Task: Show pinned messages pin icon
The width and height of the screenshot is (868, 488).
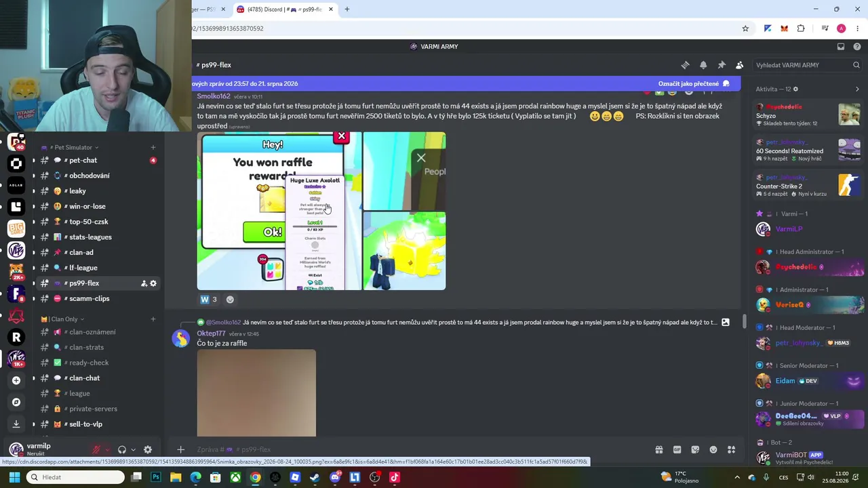Action: click(x=722, y=65)
